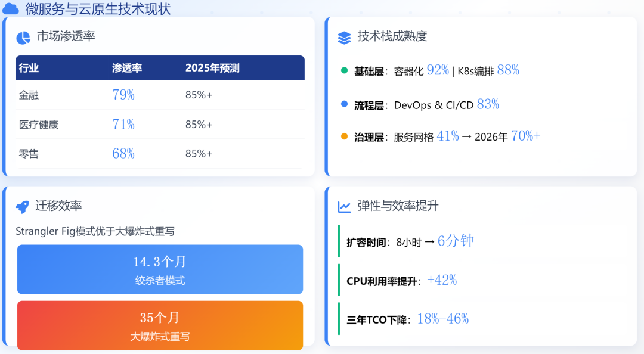
Task: Click the layers stack icon for 技术栈成熟度
Action: coord(344,38)
